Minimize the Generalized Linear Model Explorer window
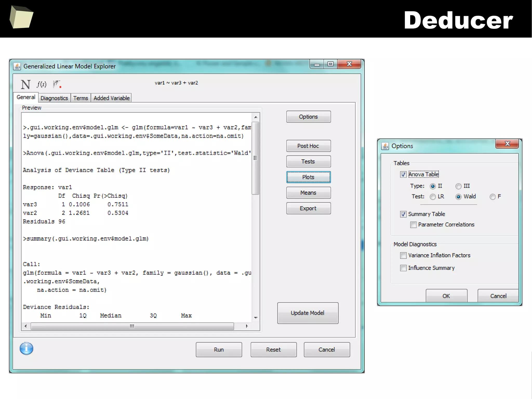This screenshot has width=532, height=399. point(317,64)
